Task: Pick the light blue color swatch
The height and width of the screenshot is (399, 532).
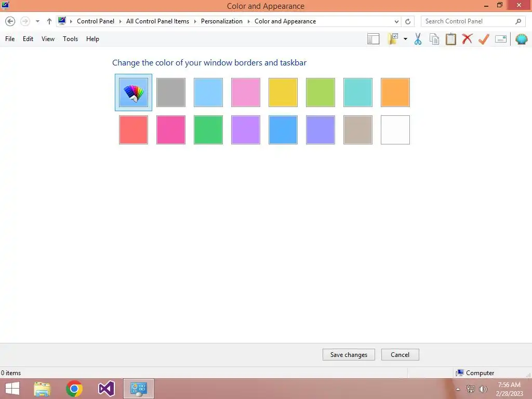Action: [x=208, y=92]
